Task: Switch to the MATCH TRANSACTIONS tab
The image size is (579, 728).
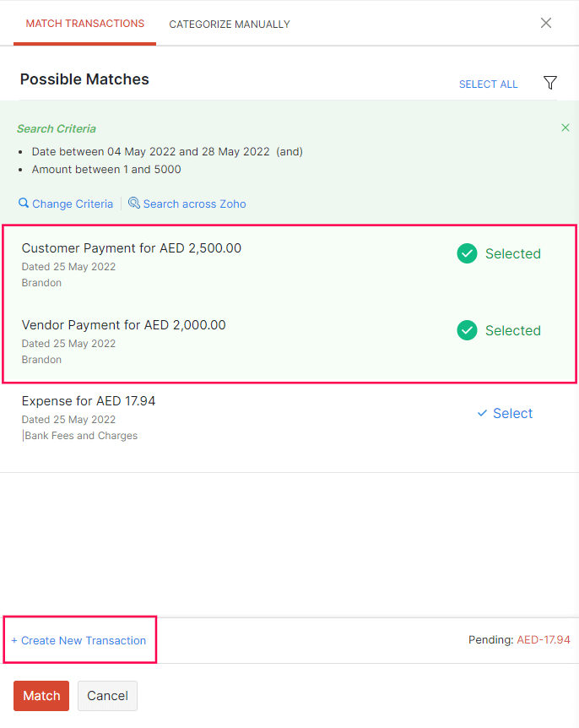Action: point(84,24)
